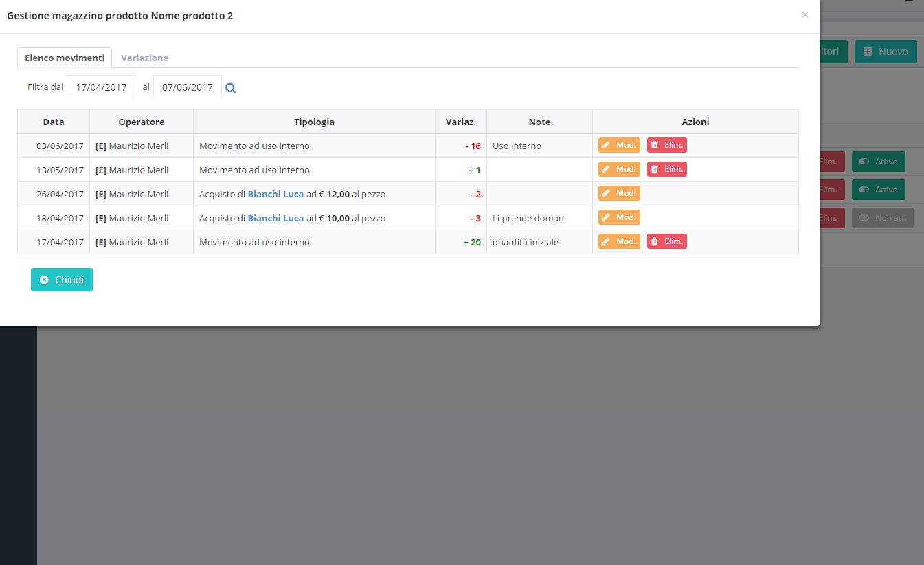Image resolution: width=924 pixels, height=565 pixels.
Task: Close the modal with the X icon
Action: coord(805,15)
